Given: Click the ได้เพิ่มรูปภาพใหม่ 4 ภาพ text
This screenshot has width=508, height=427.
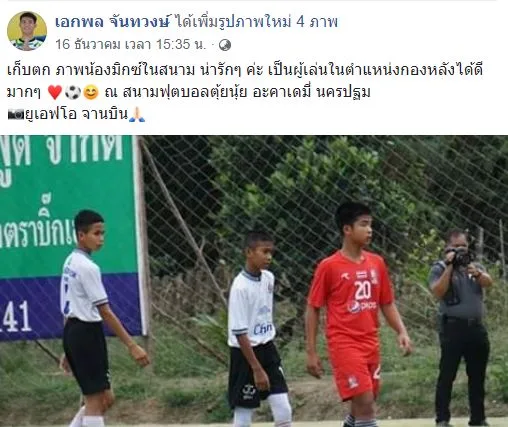Looking at the screenshot, I should tap(256, 22).
